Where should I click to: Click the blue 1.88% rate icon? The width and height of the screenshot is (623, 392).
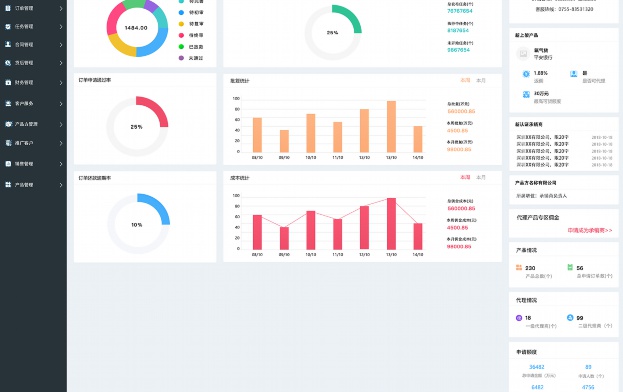pos(526,74)
